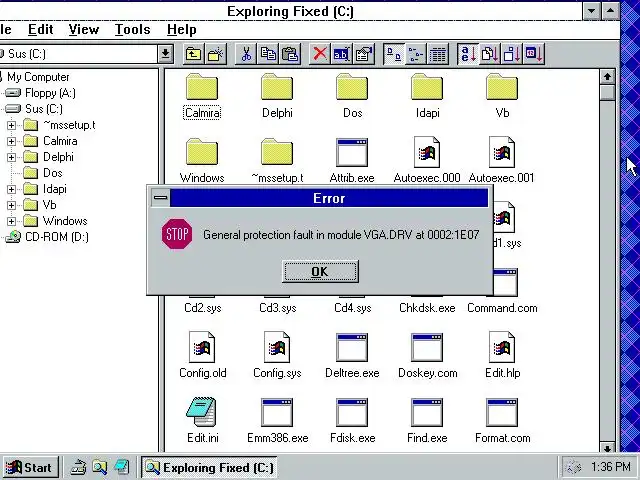This screenshot has height=480, width=640.
Task: Click the Chkdsk.exe file label
Action: click(x=427, y=308)
